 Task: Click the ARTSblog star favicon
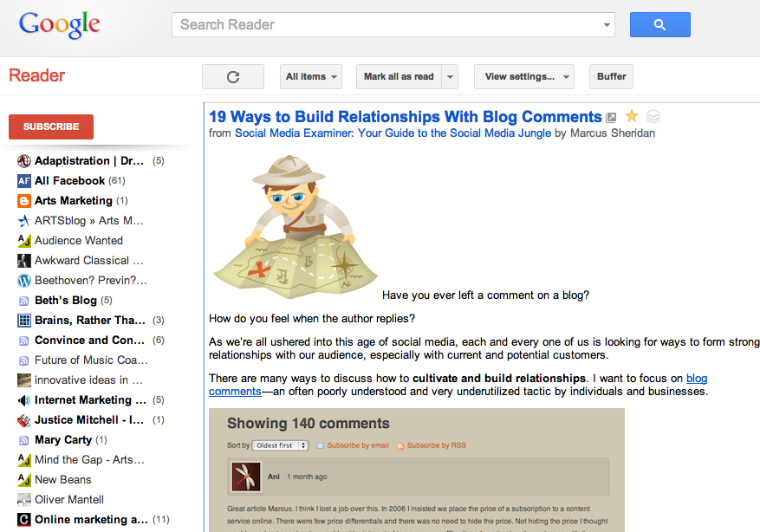[x=23, y=221]
